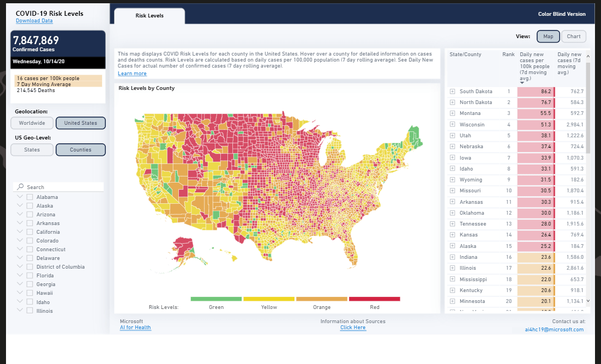Switch to Chart view
Screen dimensions: 601x364
click(574, 37)
